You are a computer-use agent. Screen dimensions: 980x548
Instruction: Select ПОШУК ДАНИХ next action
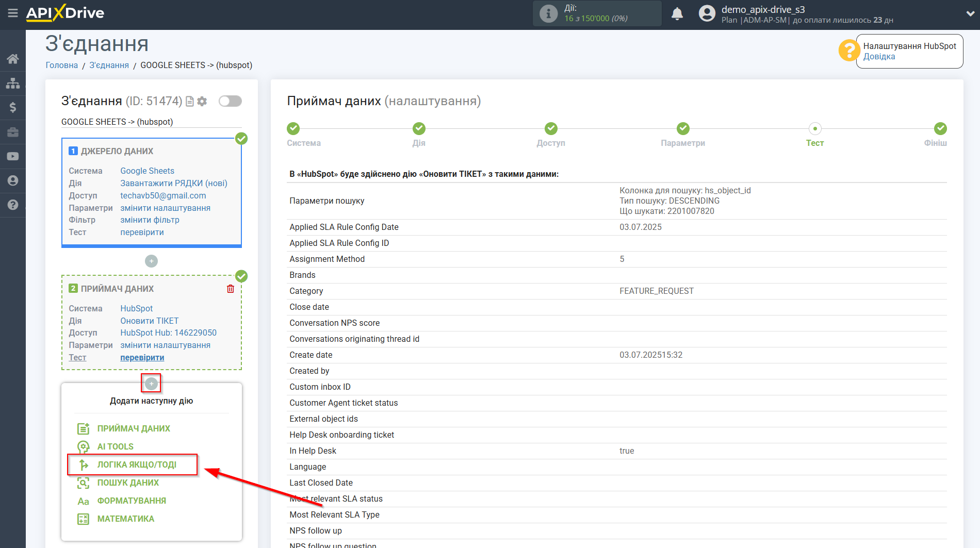(x=128, y=483)
